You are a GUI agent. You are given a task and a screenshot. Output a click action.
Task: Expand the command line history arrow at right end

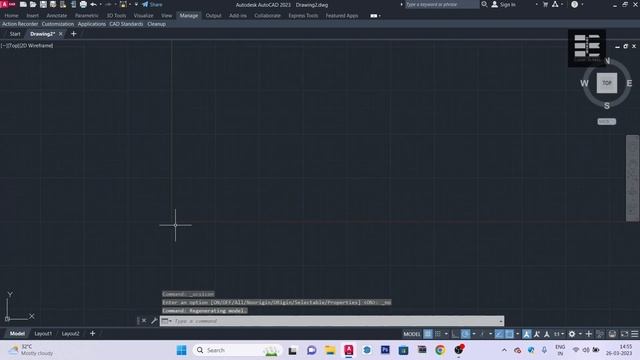[x=501, y=321]
